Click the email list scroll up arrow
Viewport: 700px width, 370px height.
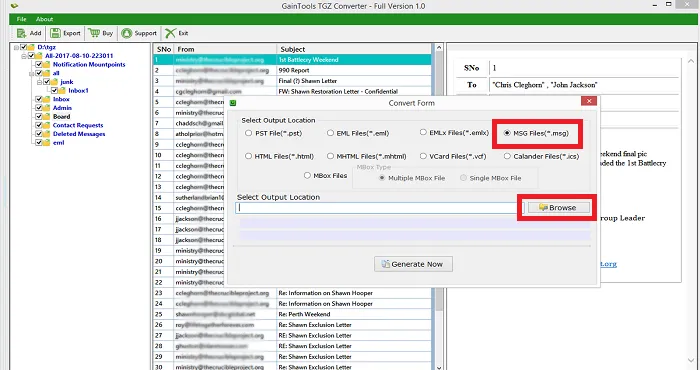click(x=439, y=47)
